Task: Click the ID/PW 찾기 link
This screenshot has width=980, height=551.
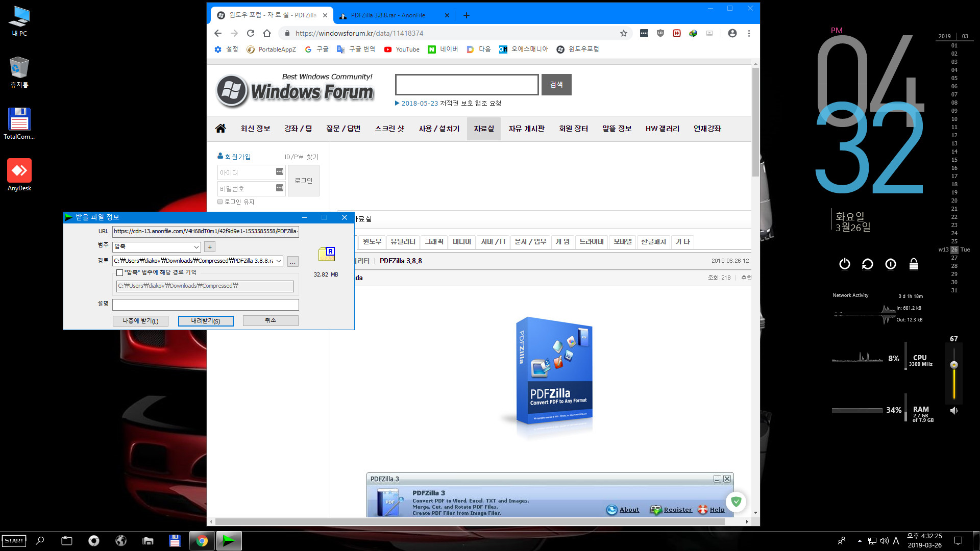Action: pos(301,157)
